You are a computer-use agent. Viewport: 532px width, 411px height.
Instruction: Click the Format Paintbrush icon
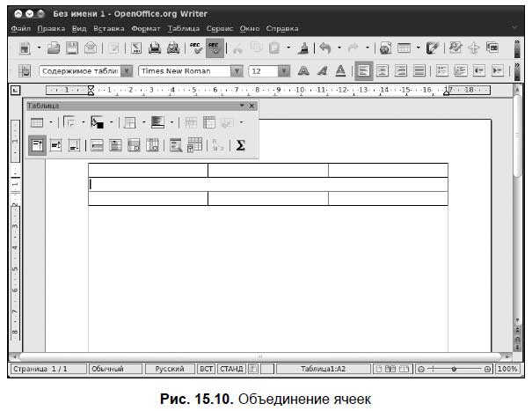tap(303, 48)
